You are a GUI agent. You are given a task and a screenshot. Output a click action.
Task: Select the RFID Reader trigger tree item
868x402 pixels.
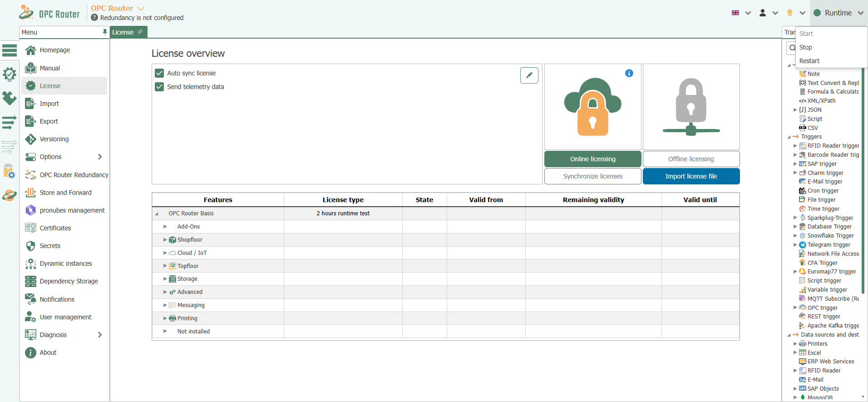pyautogui.click(x=833, y=146)
